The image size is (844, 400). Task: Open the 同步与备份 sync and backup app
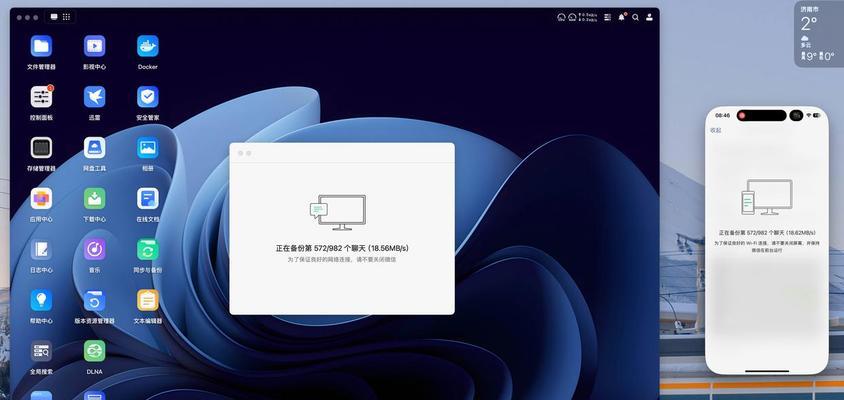(x=147, y=249)
